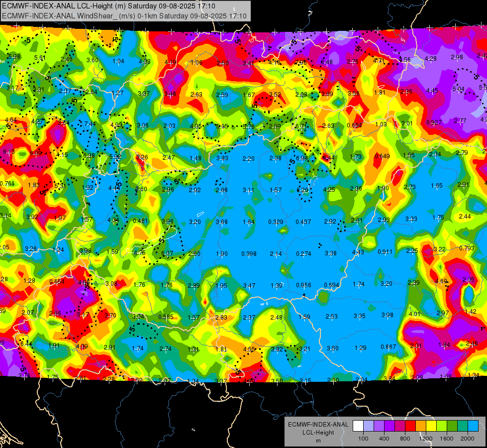Click the wind shear value 5.05
Image resolution: width=487 pixels, height=448 pixels.
pyautogui.click(x=222, y=126)
